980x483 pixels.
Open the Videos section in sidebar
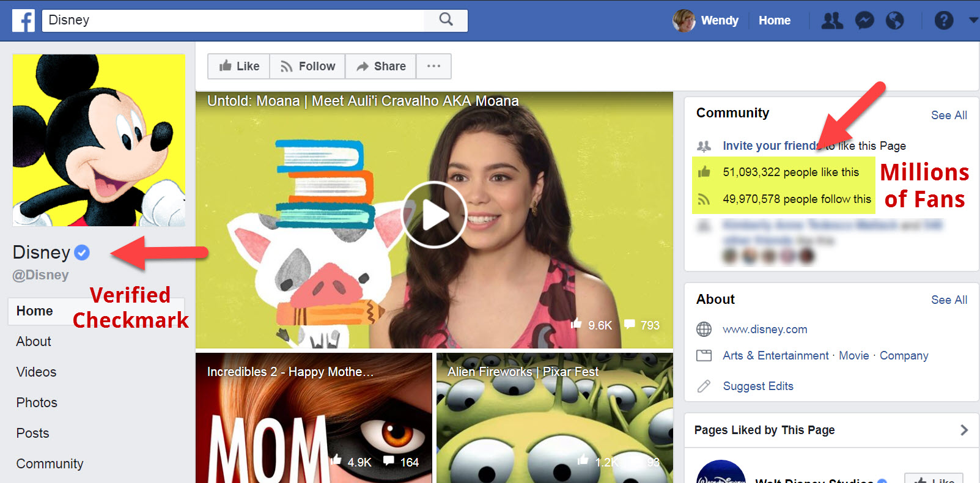(x=36, y=372)
